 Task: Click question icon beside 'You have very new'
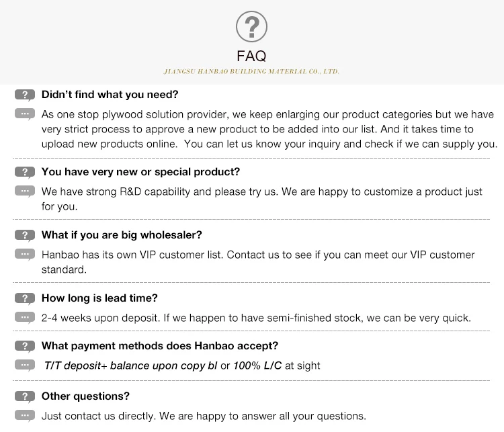coord(24,172)
